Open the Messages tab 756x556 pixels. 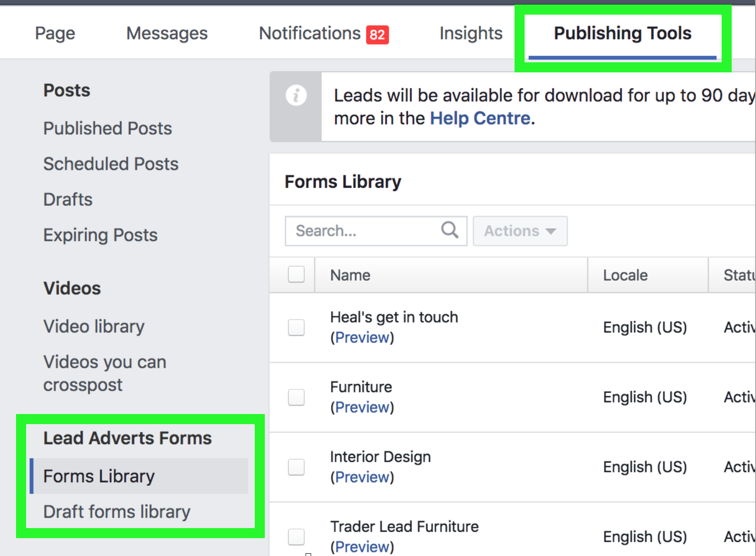click(167, 33)
